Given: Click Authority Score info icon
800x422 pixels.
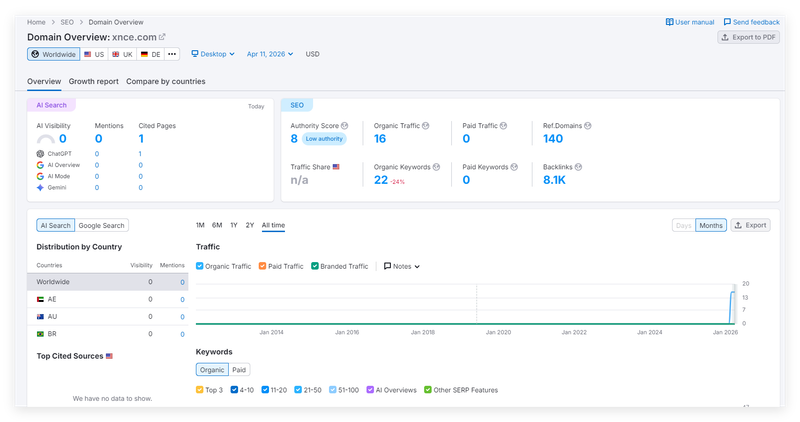Looking at the screenshot, I should coord(344,126).
